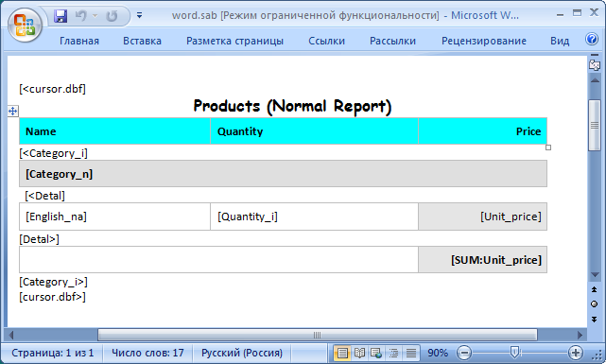Click the Products (Normal Report) title
Image resolution: width=606 pixels, height=364 pixels.
pyautogui.click(x=292, y=106)
